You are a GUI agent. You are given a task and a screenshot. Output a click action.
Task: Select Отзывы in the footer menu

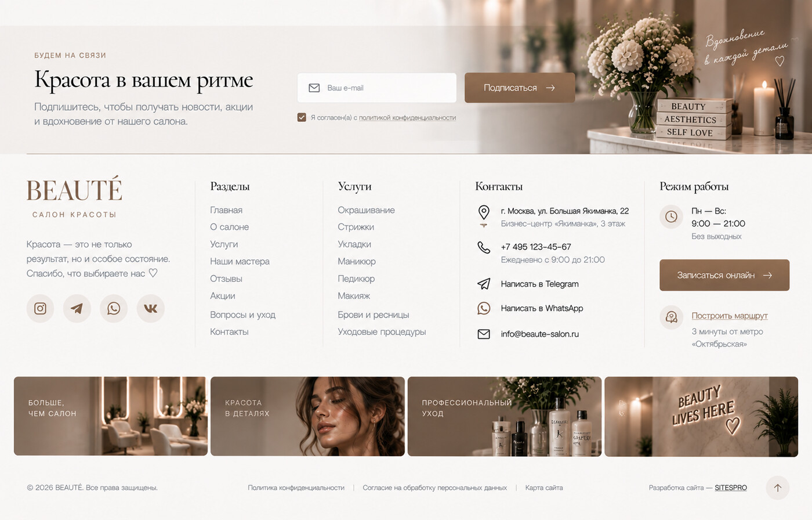tap(226, 279)
